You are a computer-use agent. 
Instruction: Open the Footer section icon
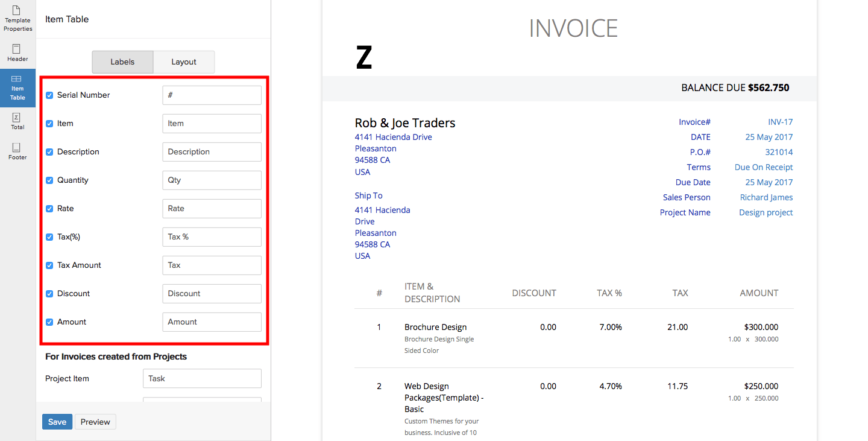(17, 151)
